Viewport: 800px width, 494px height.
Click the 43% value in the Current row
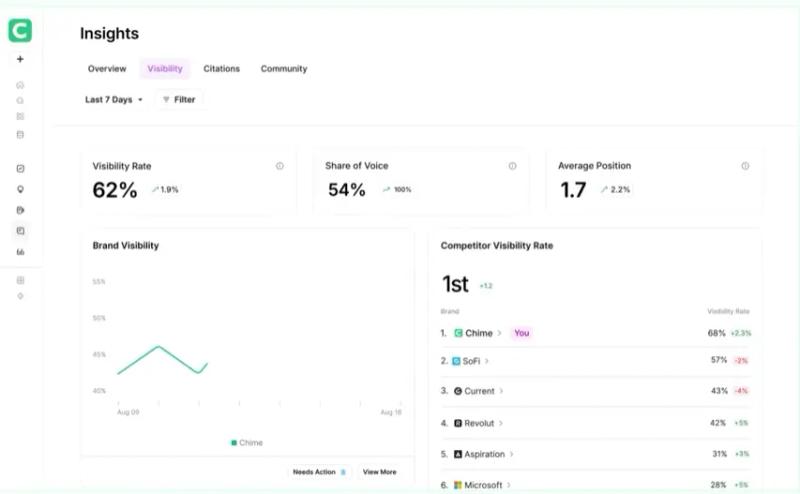719,391
